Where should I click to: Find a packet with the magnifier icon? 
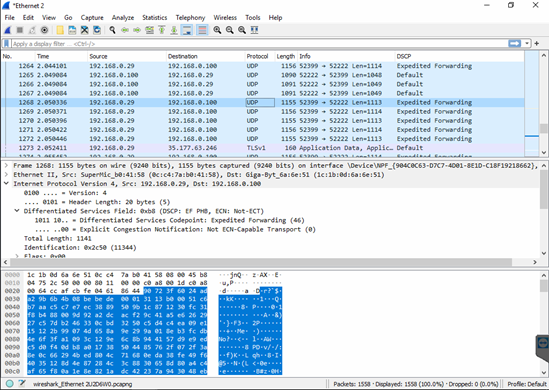(x=112, y=30)
